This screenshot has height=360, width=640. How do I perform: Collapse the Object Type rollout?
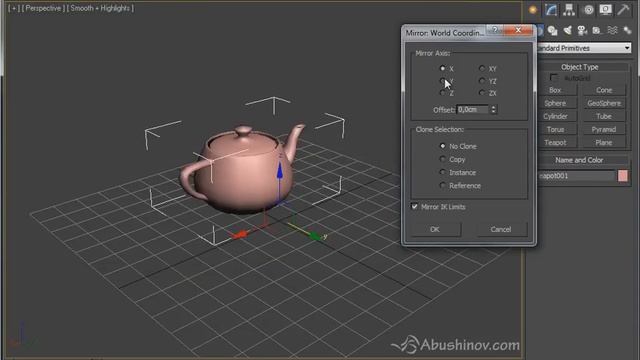coord(580,67)
